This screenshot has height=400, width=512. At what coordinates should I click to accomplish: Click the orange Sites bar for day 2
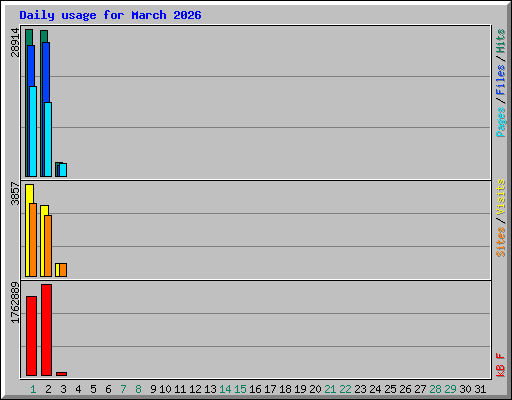[48, 246]
